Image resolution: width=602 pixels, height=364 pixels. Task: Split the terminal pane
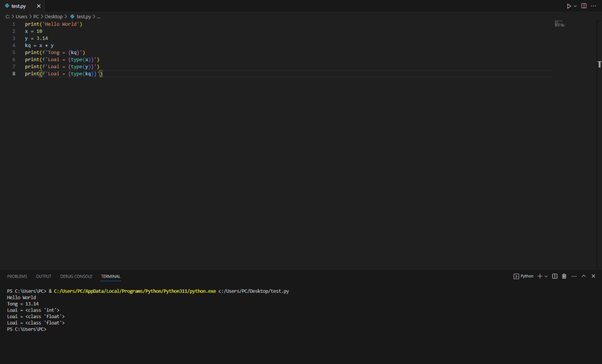click(555, 276)
